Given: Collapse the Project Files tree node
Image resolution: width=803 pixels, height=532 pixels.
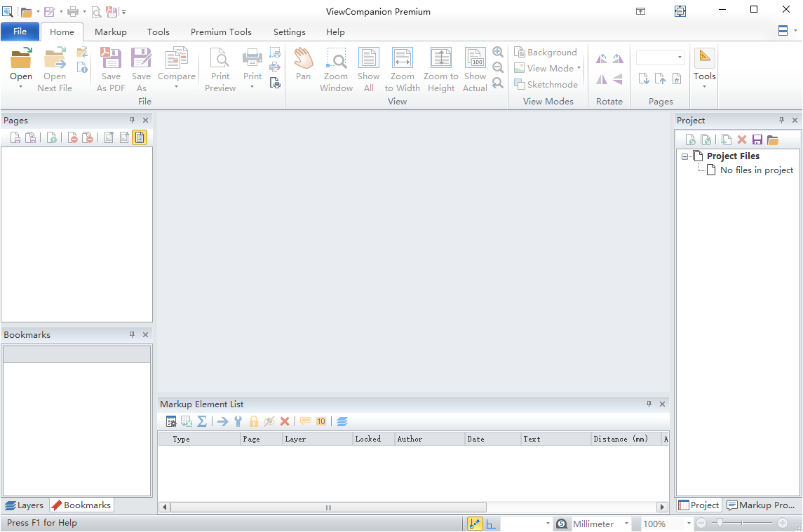Looking at the screenshot, I should [x=684, y=157].
